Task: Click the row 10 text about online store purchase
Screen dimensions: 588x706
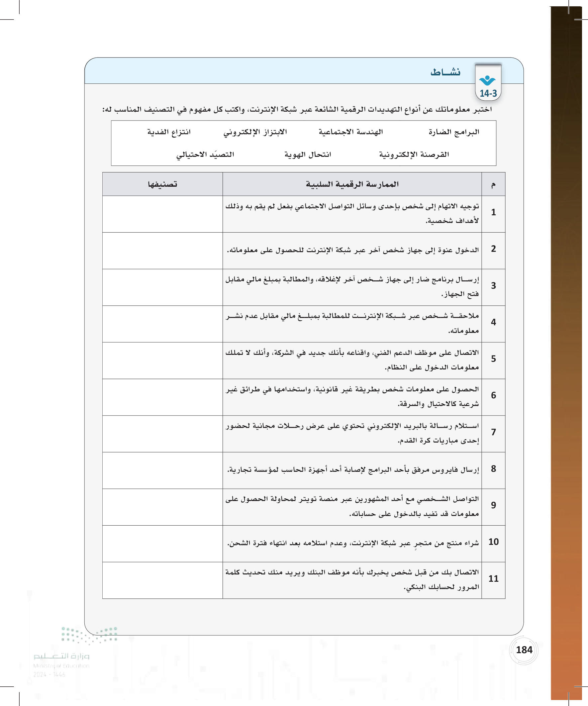Action: (x=353, y=543)
